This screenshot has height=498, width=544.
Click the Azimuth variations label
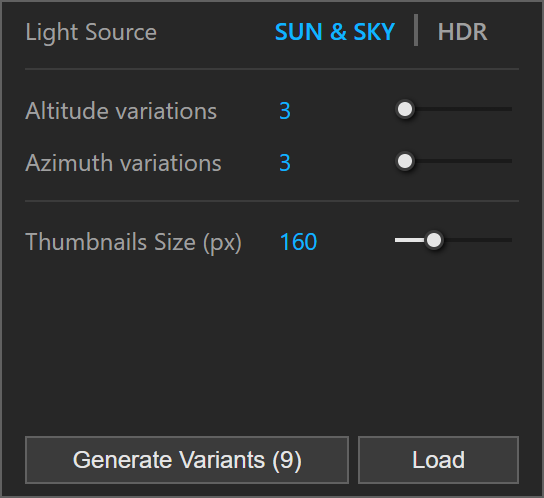click(x=123, y=163)
